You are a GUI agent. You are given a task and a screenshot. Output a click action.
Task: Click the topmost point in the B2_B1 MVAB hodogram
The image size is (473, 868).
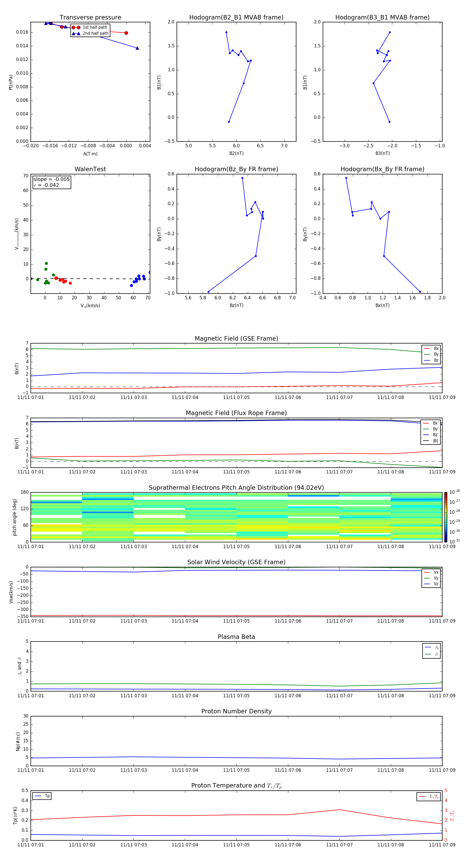(x=226, y=32)
